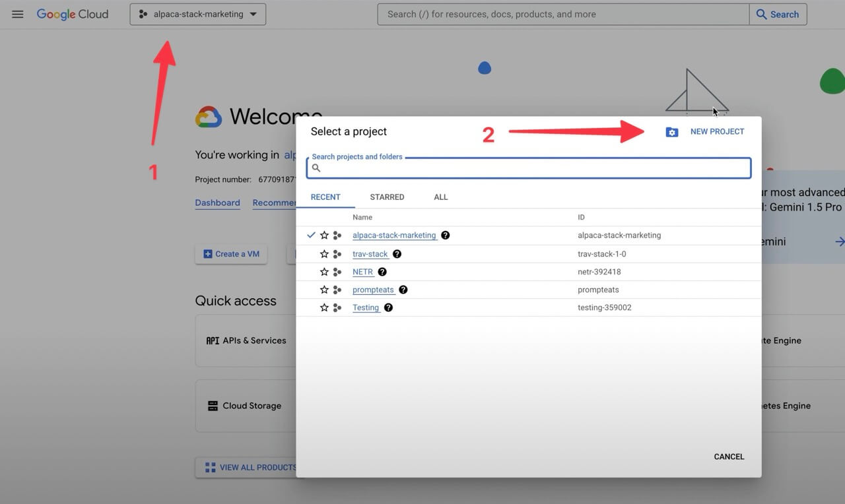The width and height of the screenshot is (845, 504).
Task: Star the NETR project
Action: [324, 272]
